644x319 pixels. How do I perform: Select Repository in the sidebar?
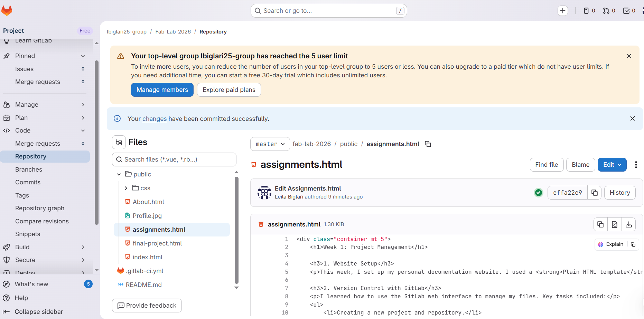(x=45, y=156)
